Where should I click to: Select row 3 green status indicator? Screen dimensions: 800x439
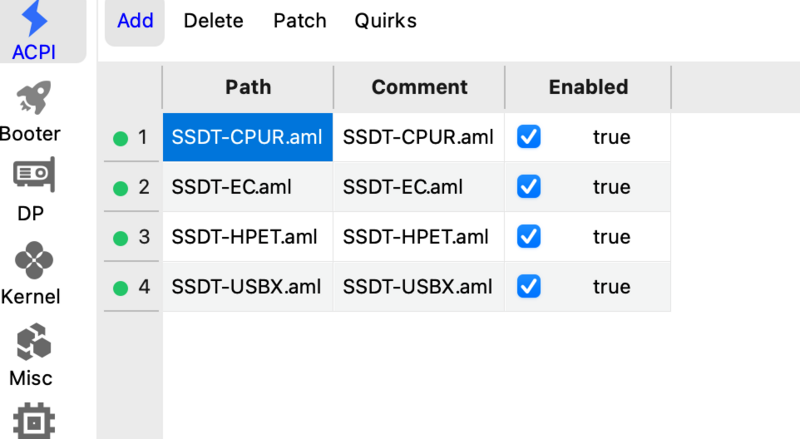click(121, 238)
